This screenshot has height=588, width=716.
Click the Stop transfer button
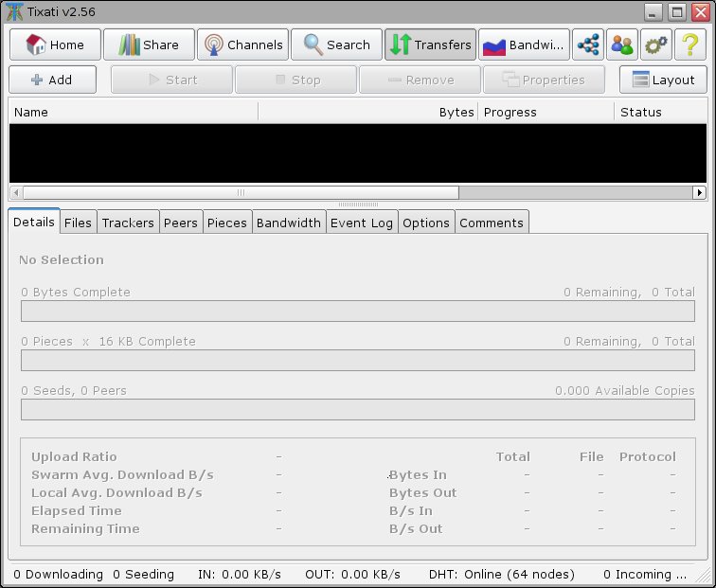(x=295, y=80)
